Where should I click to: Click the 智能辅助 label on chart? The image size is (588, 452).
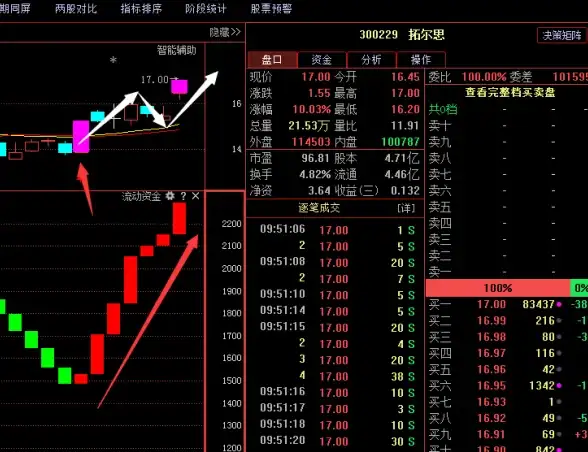tap(176, 50)
